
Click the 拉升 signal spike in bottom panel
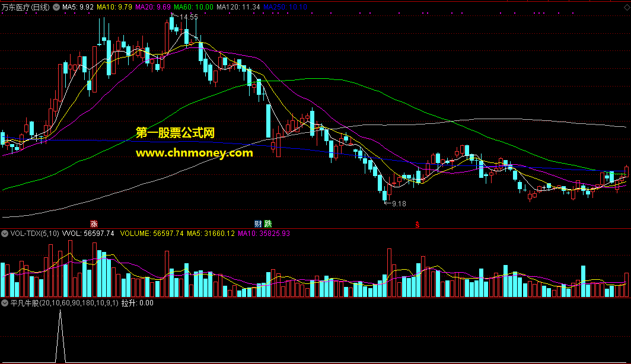pyautogui.click(x=60, y=336)
